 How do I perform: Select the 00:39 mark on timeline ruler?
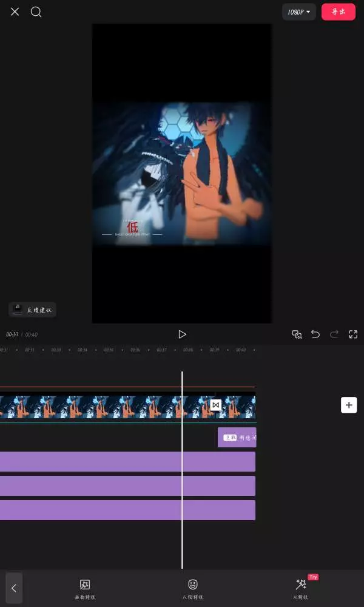coord(214,350)
